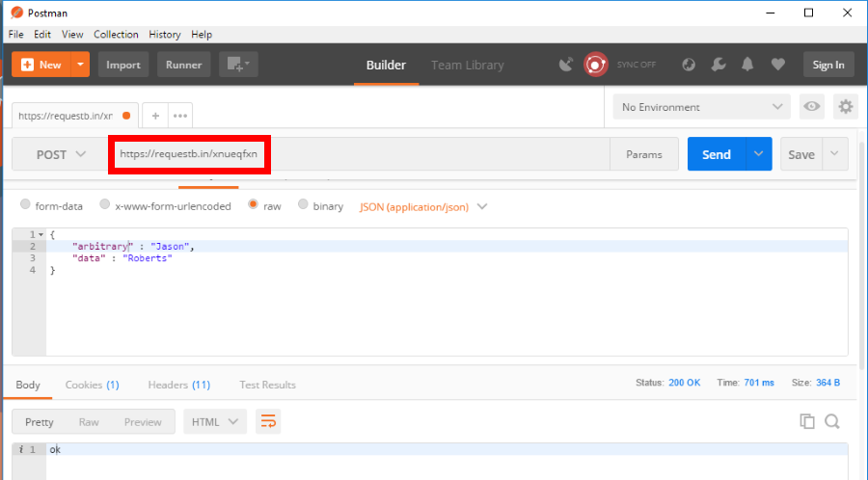Open the response Headers tab
Viewport: 868px width, 480px height.
point(178,385)
